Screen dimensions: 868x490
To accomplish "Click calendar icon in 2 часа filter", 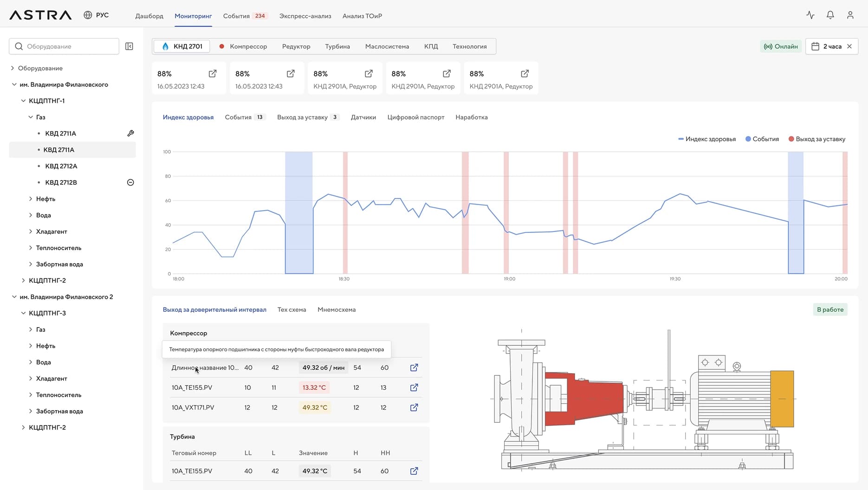I will click(x=816, y=46).
